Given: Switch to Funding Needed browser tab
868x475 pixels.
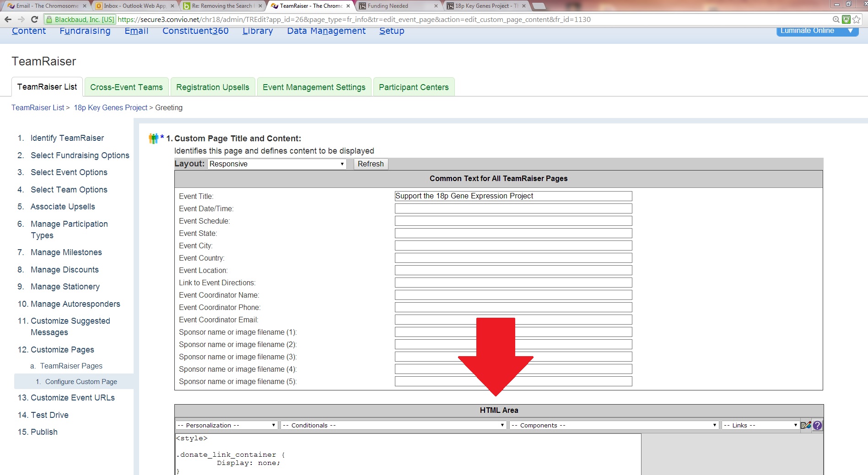Looking at the screenshot, I should point(398,6).
